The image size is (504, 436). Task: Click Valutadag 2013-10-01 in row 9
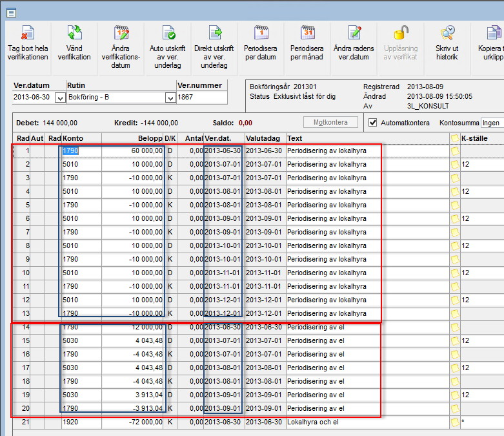[x=265, y=260]
